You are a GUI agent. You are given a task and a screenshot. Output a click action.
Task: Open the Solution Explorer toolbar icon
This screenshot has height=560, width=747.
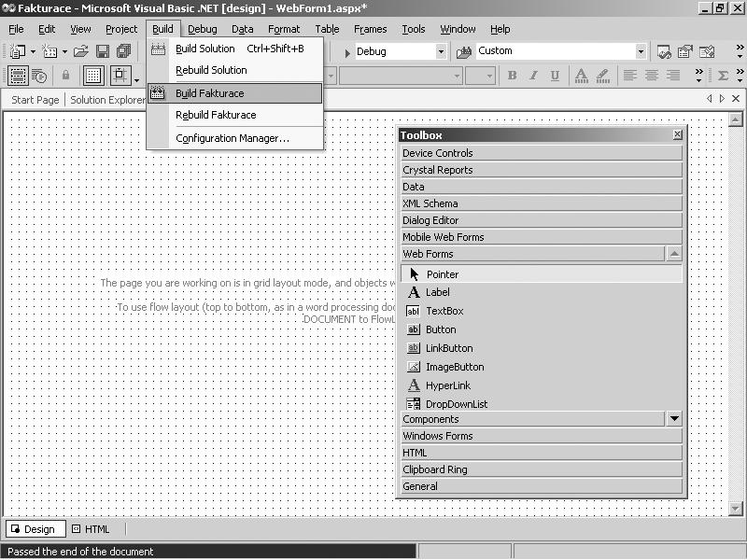[664, 51]
